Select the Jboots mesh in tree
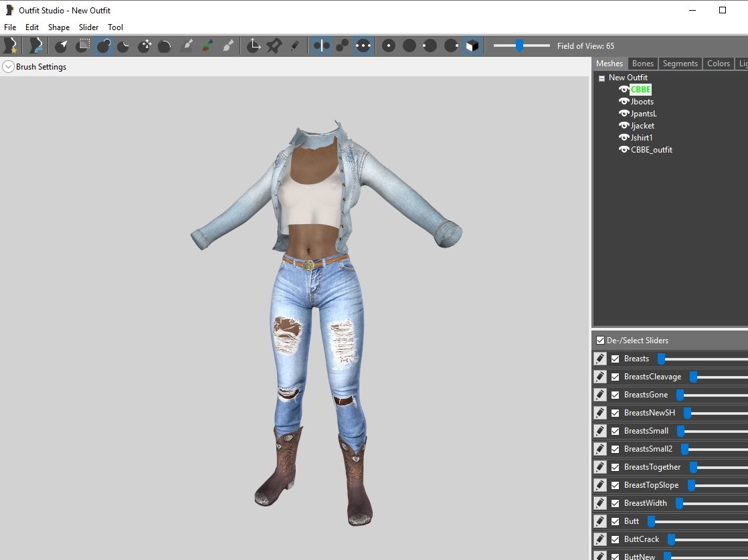This screenshot has width=748, height=560. click(x=642, y=101)
